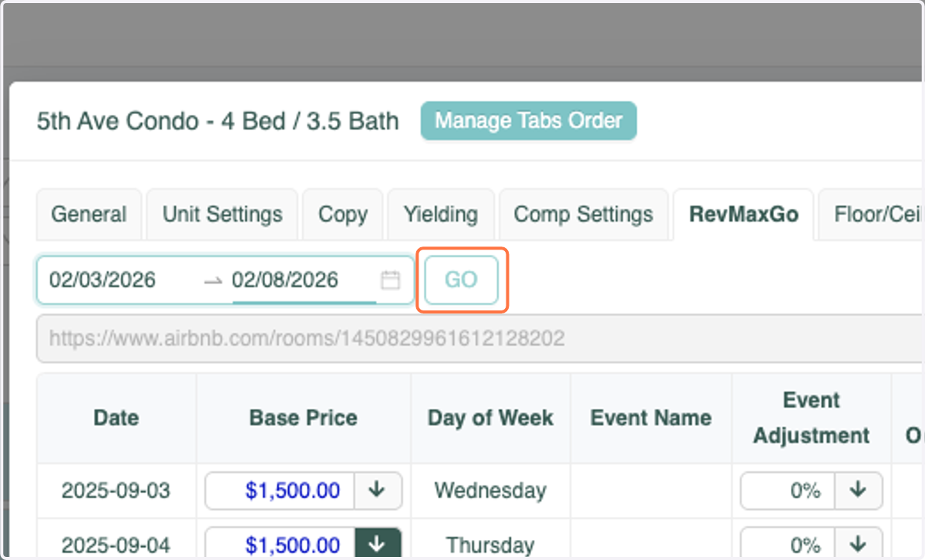Click event adjustment arrow for 2025-09-04
Viewport: 925px width, 560px height.
(x=858, y=544)
